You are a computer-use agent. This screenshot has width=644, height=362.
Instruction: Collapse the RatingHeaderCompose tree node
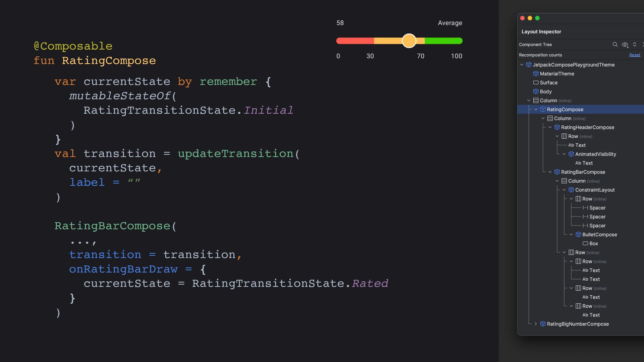coord(550,127)
